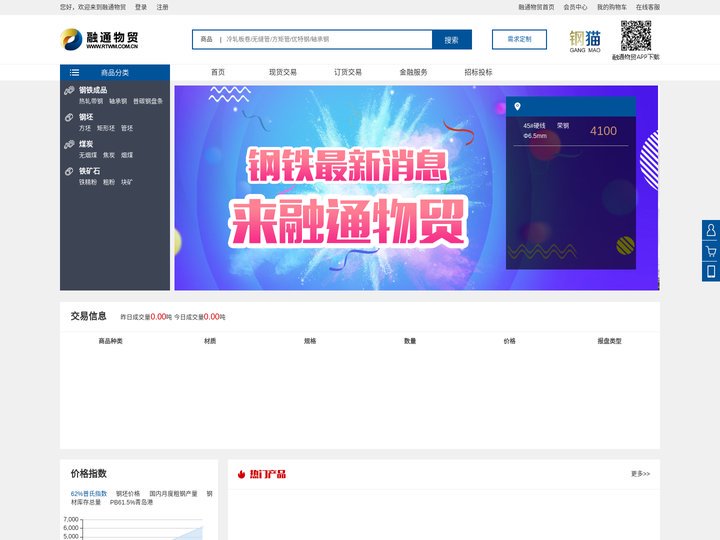Click the 融通物贸 logo
Image resolution: width=720 pixels, height=540 pixels.
(x=99, y=39)
